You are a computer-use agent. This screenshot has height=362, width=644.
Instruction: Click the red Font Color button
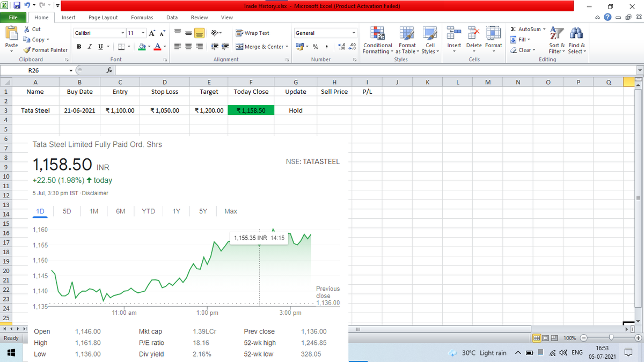(157, 47)
